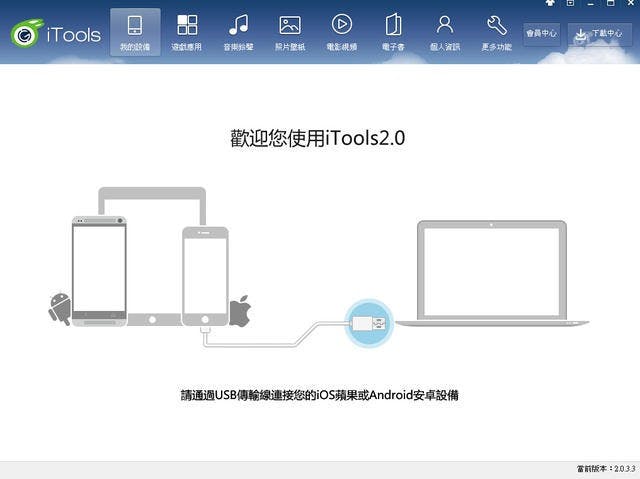Open the My Device (我的設備) tab
640x479 pixels.
tap(135, 32)
